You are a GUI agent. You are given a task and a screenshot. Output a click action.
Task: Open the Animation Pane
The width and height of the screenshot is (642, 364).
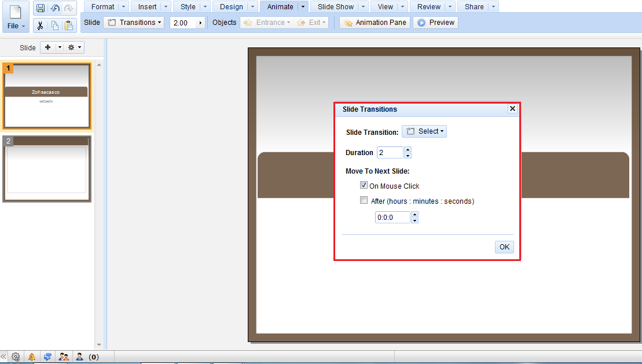pos(375,23)
